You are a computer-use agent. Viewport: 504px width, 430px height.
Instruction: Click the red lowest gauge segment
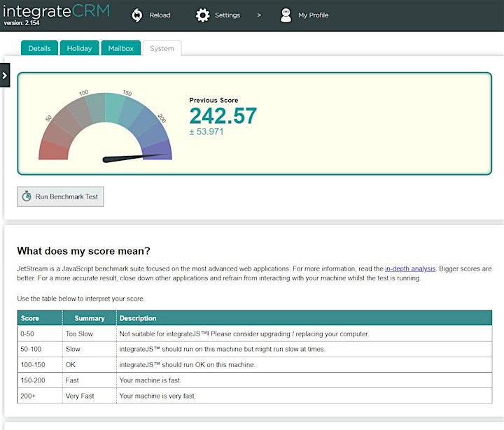(53, 150)
